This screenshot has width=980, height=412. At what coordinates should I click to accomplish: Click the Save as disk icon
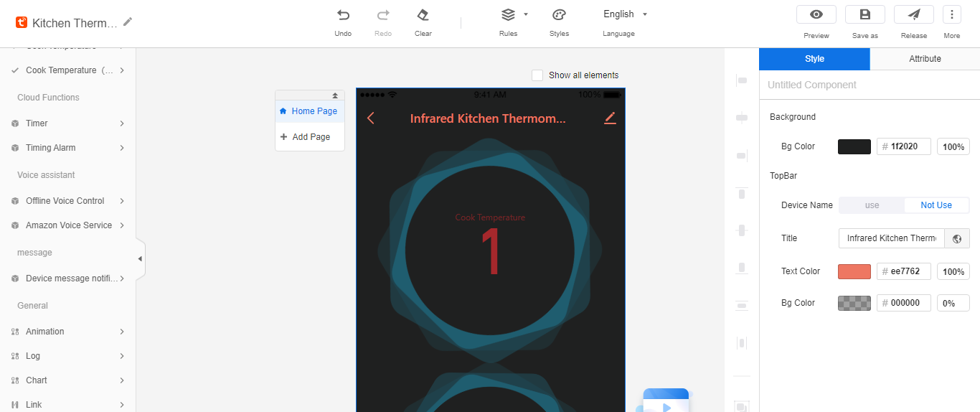tap(864, 14)
